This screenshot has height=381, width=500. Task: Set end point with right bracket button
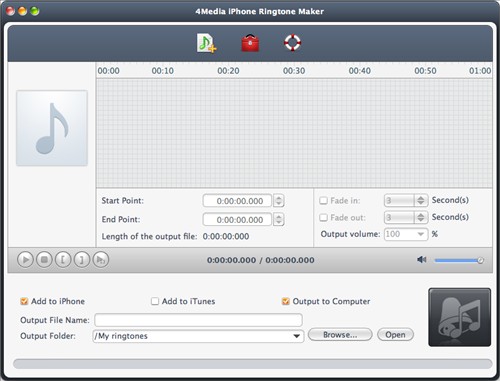click(82, 259)
